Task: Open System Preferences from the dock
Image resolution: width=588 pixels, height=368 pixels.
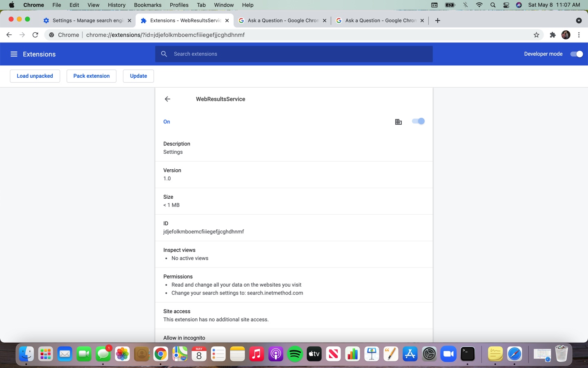Action: (x=429, y=354)
